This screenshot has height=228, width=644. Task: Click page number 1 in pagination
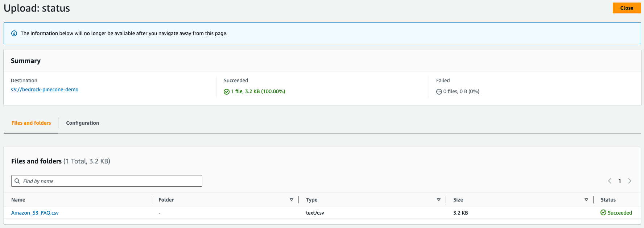tap(620, 181)
